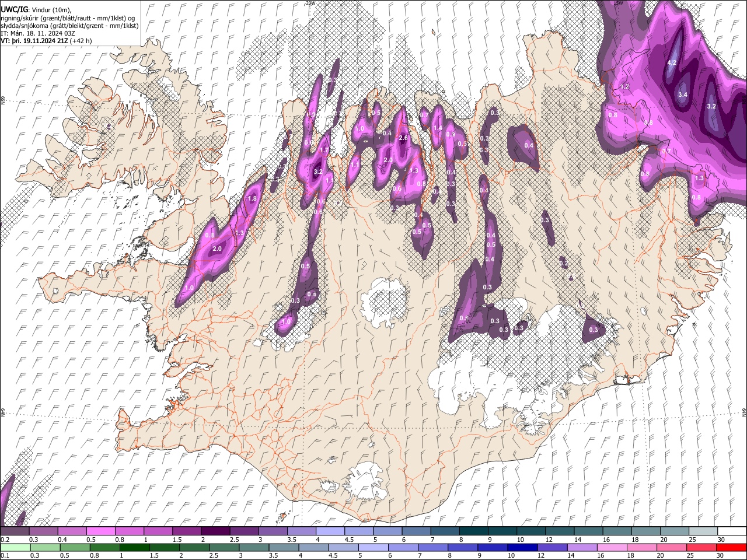Click the '2.6' precipitation value on the map

[403, 138]
